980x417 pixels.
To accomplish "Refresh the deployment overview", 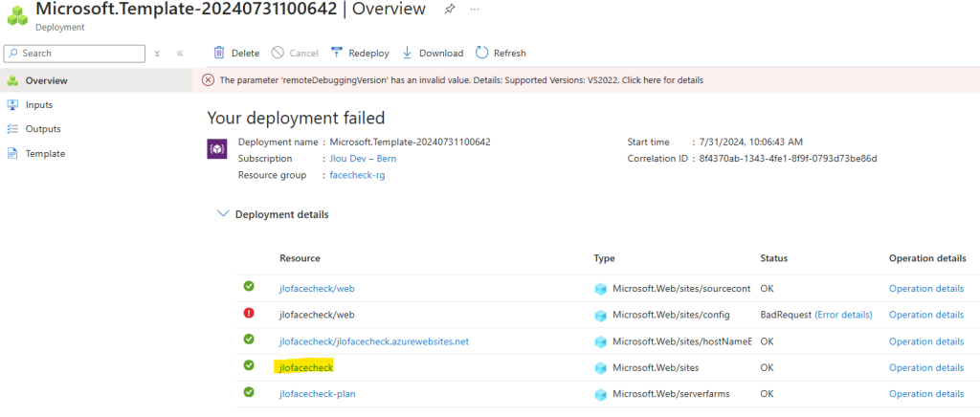I will [501, 53].
